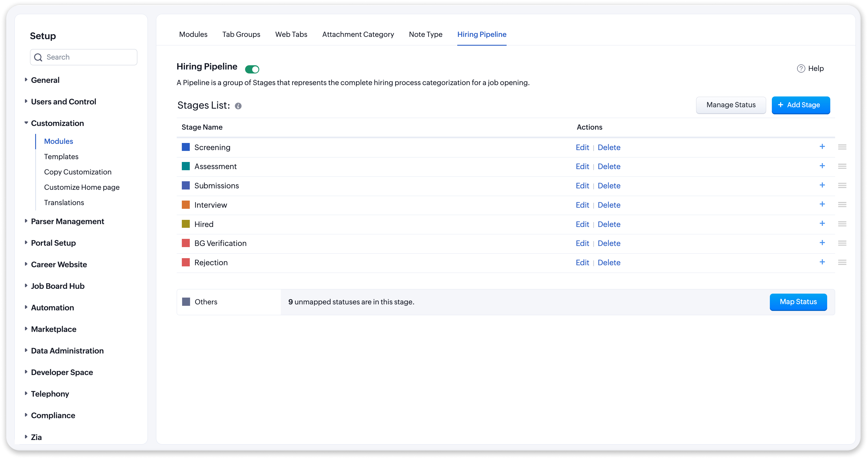Viewport: 868px width, 459px height.
Task: Click the Add Stage button
Action: click(800, 105)
